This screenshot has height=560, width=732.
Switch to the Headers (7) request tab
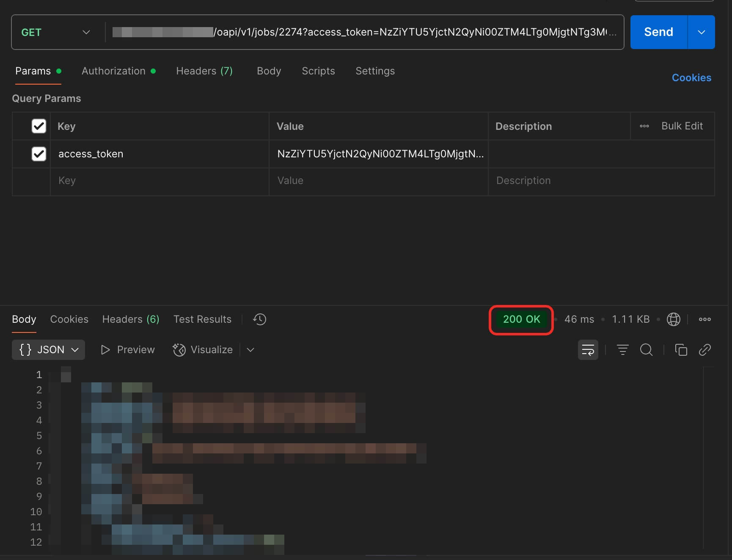[x=204, y=71]
